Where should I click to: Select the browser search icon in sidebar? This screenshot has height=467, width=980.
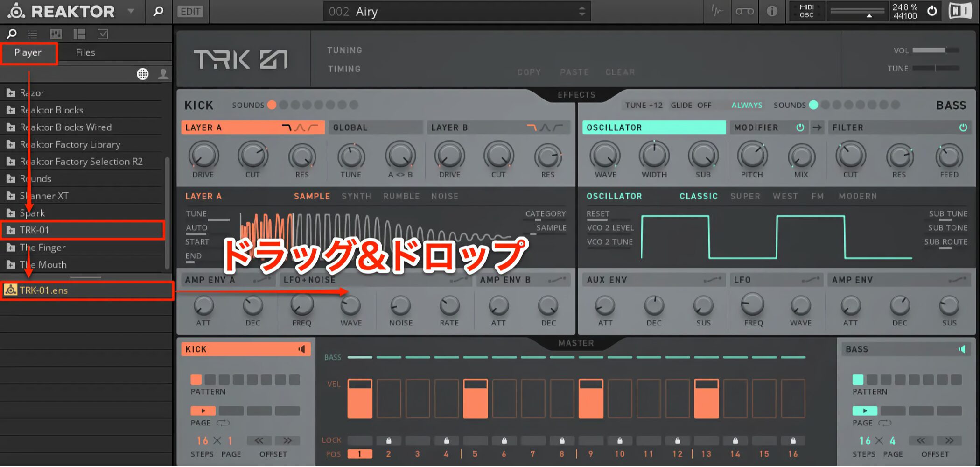[11, 34]
